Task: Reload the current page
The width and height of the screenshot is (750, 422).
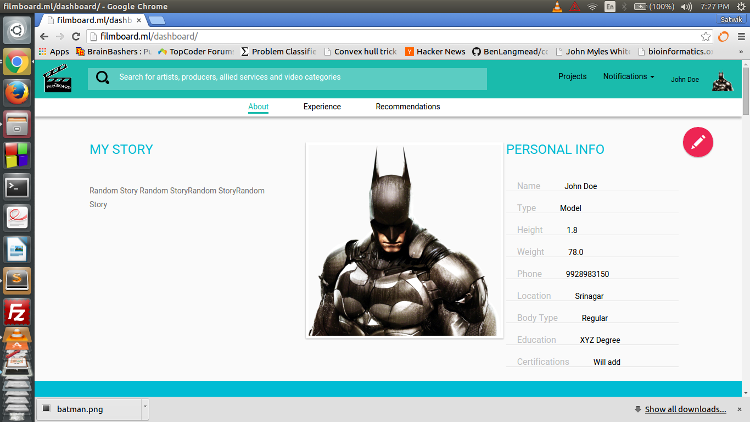Action: point(76,36)
